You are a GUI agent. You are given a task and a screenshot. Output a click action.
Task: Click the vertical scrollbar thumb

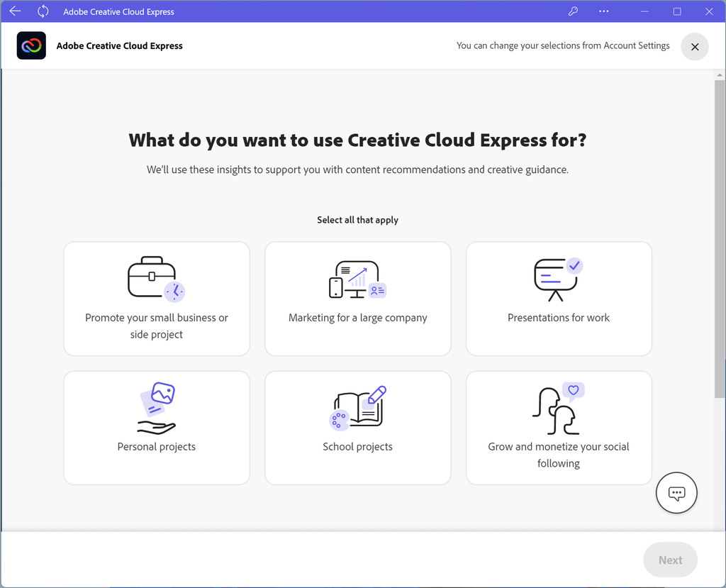pyautogui.click(x=720, y=238)
